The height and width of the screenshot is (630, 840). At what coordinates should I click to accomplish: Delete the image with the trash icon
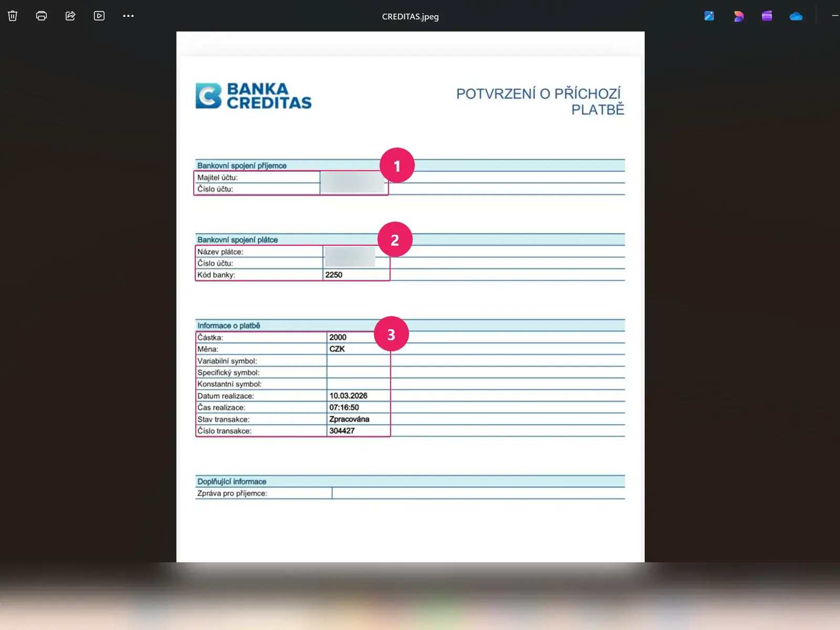[13, 16]
